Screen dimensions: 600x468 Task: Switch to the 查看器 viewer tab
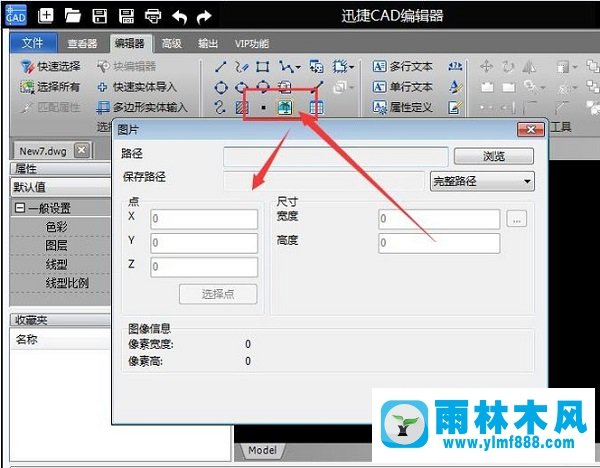[82, 44]
